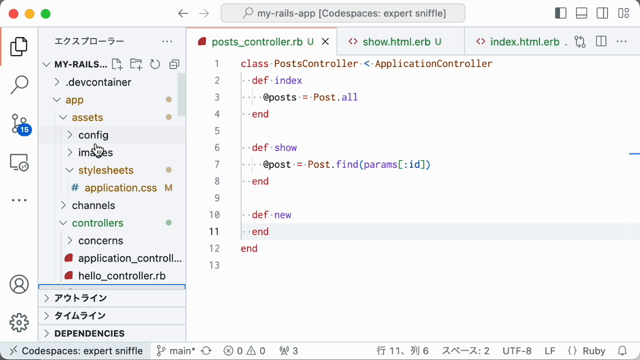This screenshot has width=640, height=360.
Task: Open application.css file
Action: [112, 188]
